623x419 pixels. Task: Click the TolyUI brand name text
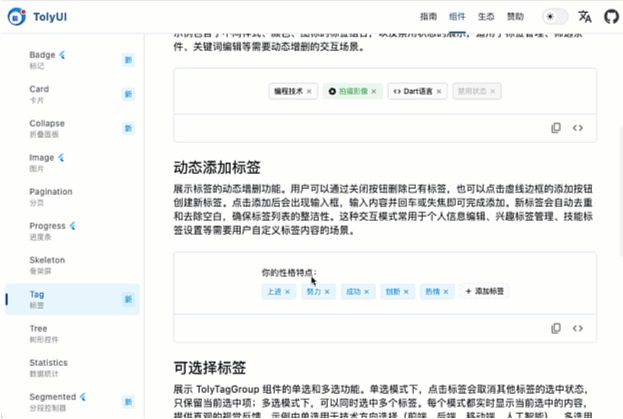[50, 17]
